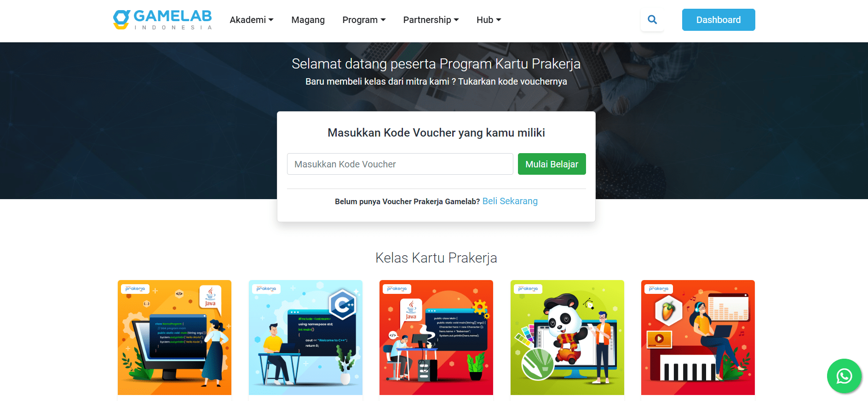This screenshot has height=401, width=868.
Task: Click the search magnifier icon
Action: (652, 20)
